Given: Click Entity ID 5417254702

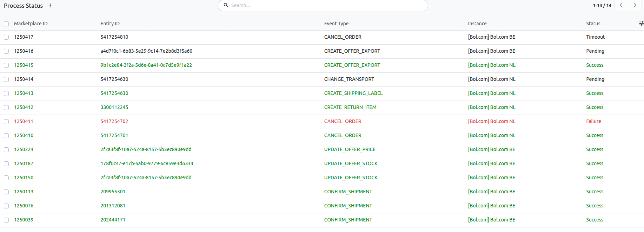Looking at the screenshot, I should pos(114,121).
